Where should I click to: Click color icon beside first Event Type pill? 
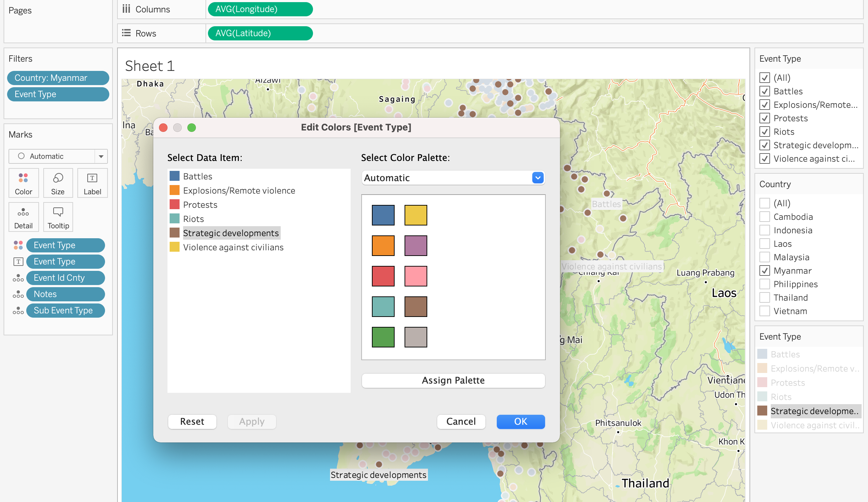[18, 245]
